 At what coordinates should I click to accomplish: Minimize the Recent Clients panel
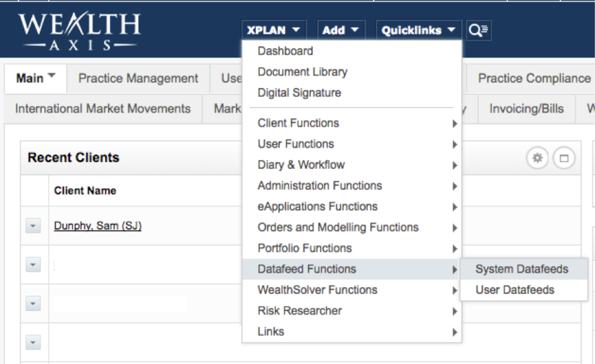tap(564, 158)
